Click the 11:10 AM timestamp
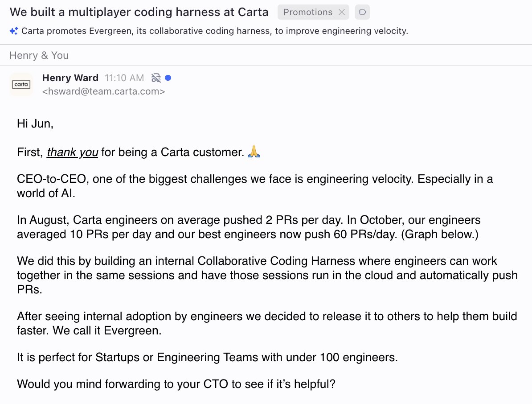532x404 pixels. (x=124, y=78)
